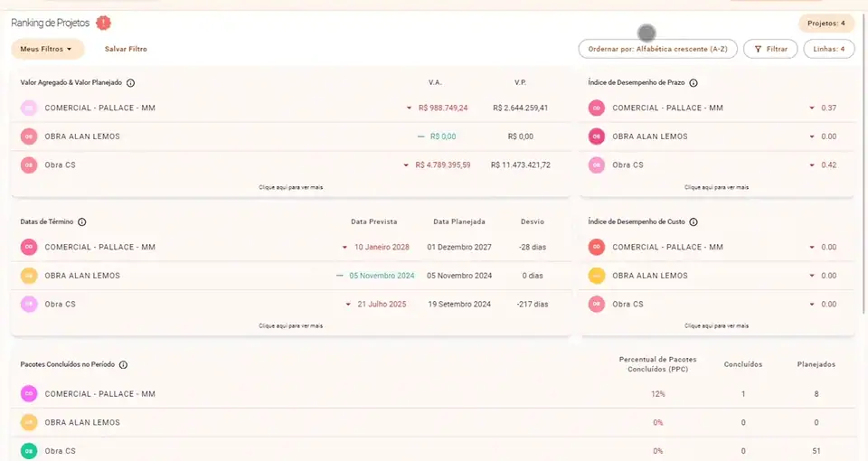
Task: Click OBRA ALAN LEMOS avatar in Datas de Término panel
Action: coord(29,276)
